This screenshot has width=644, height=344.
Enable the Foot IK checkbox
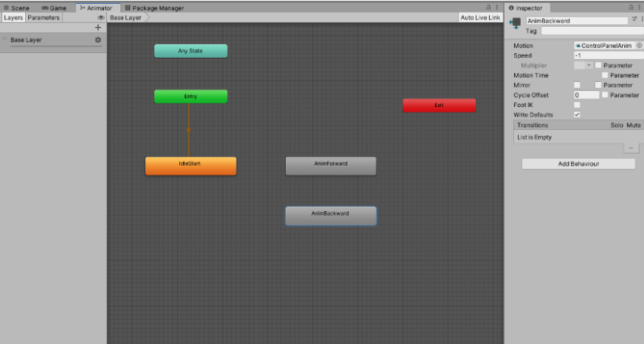click(x=577, y=105)
